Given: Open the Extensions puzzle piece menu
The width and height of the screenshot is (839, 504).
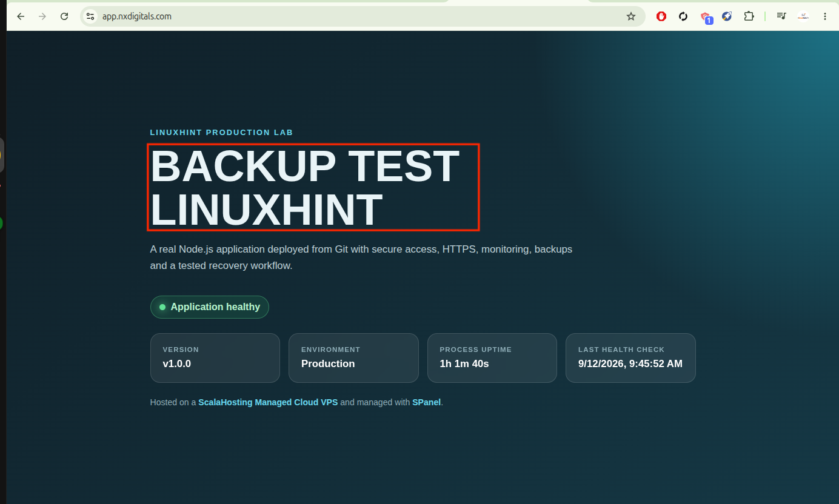Looking at the screenshot, I should click(x=749, y=16).
